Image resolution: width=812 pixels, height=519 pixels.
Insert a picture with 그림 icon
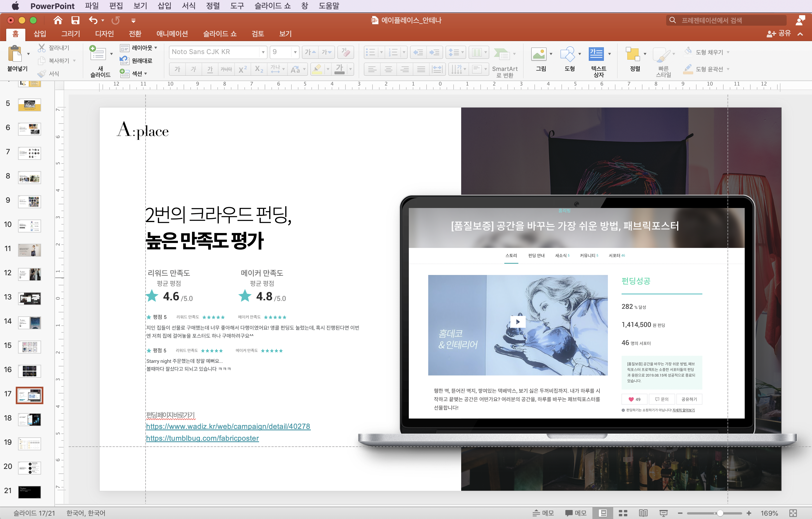[539, 54]
